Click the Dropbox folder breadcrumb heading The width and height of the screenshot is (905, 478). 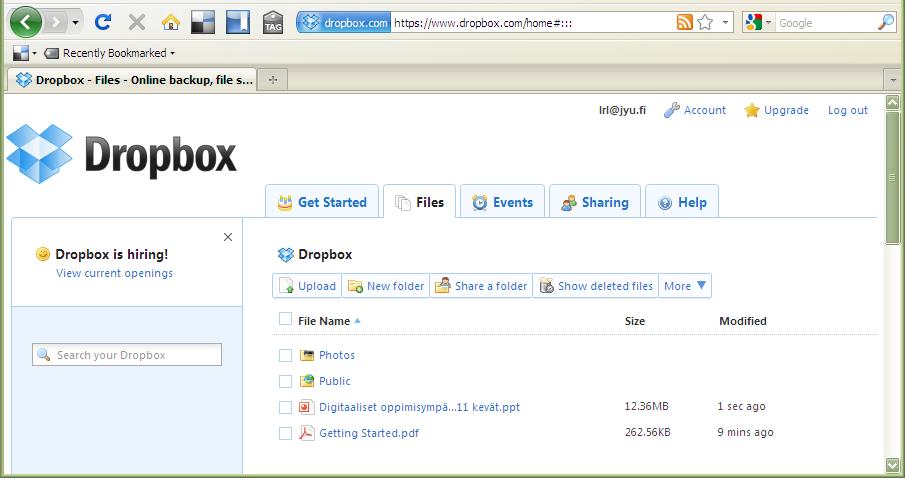coord(325,254)
